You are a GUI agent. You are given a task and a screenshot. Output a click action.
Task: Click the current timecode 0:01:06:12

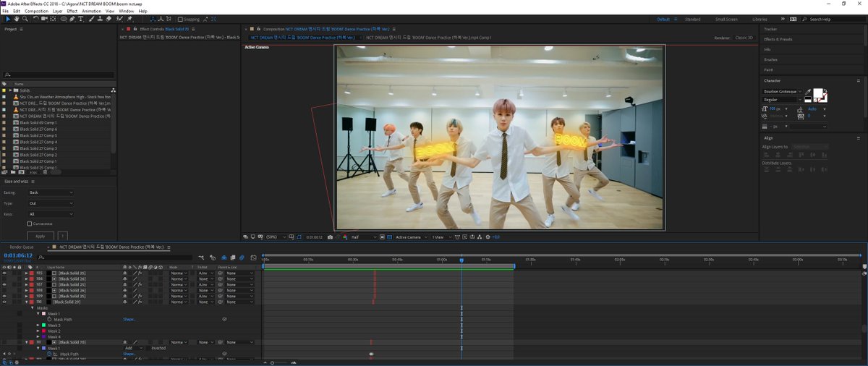(18, 255)
